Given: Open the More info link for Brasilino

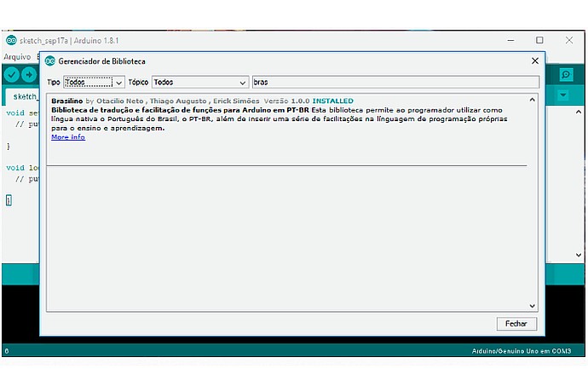Looking at the screenshot, I should (x=68, y=137).
